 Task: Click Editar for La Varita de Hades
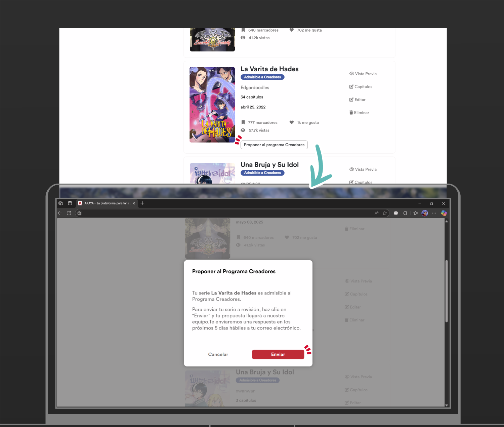tap(358, 100)
